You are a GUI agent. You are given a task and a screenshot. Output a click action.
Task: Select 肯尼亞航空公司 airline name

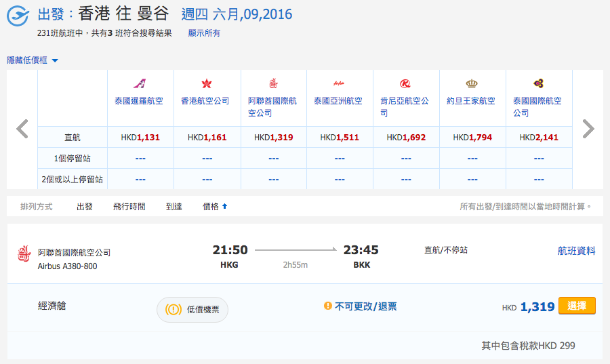405,107
